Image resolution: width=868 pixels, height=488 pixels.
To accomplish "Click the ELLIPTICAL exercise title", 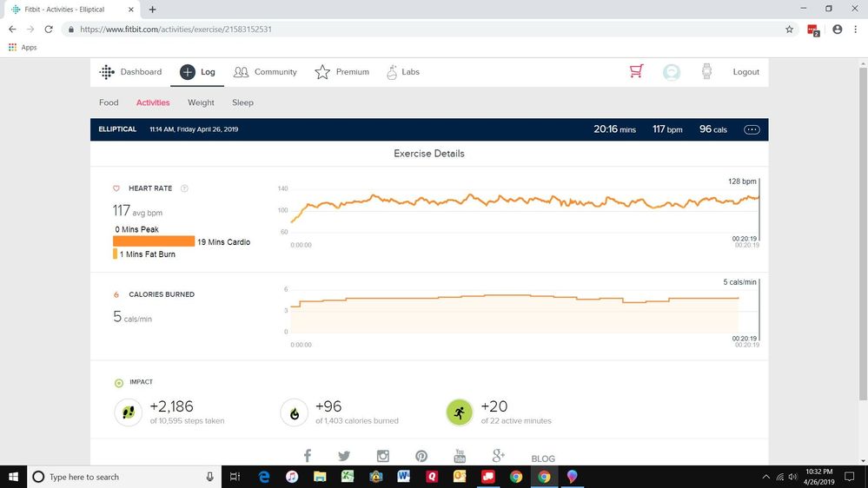I will click(117, 129).
